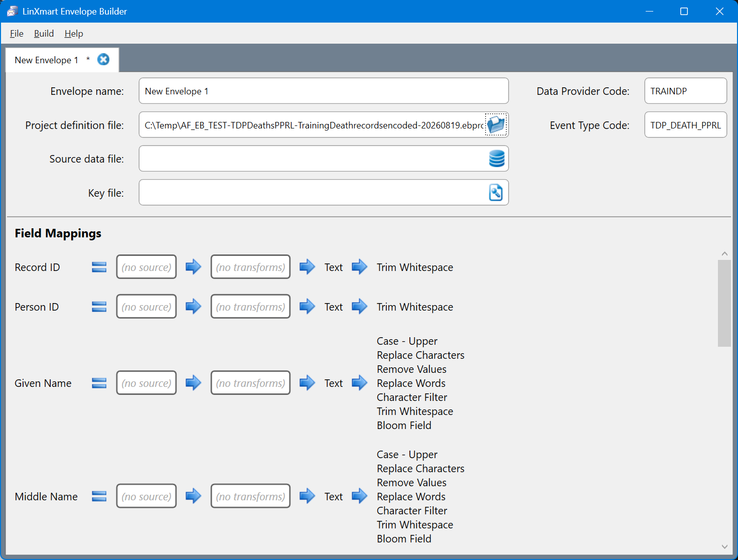738x560 pixels.
Task: Click the Record ID row's equals bars icon
Action: click(99, 267)
